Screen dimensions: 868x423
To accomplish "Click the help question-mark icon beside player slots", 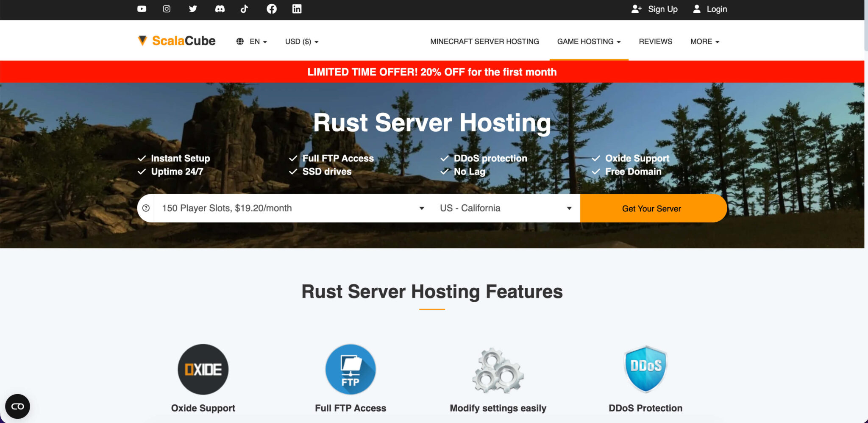I will (x=146, y=208).
